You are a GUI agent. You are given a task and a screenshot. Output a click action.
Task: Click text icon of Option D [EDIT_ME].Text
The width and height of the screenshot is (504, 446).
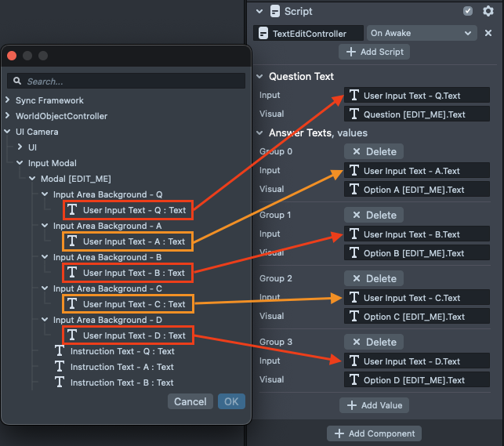pos(354,380)
